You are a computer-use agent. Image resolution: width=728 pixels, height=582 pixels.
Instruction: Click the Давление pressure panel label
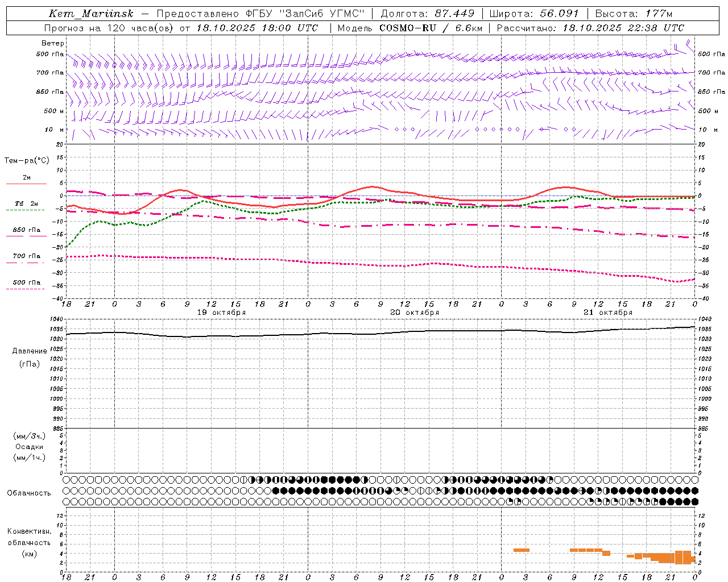click(x=30, y=351)
